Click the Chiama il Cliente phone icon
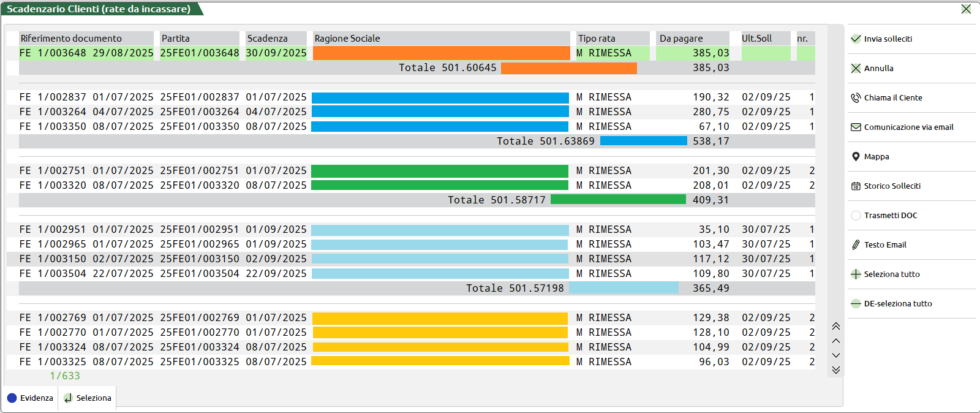Screen dimensions: 980x413 tap(856, 97)
